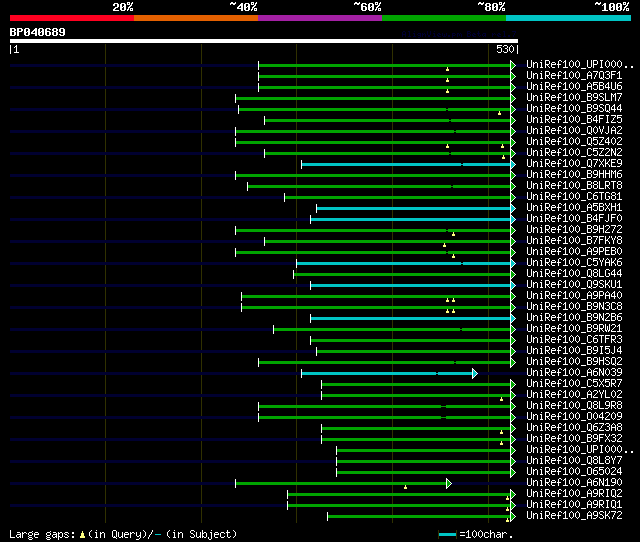Image resolution: width=640 pixels, height=542 pixels.
Task: Select the UniRef100_C5YAK6 label
Action: [x=574, y=263]
